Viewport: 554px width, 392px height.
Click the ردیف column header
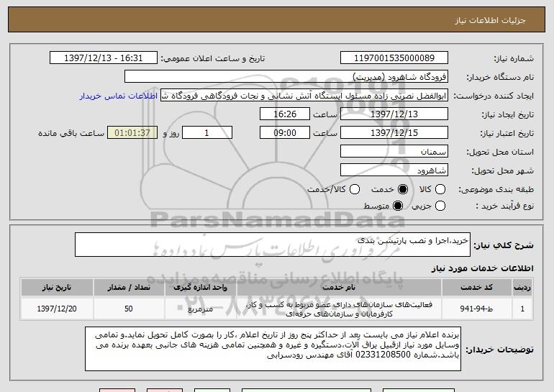click(522, 288)
